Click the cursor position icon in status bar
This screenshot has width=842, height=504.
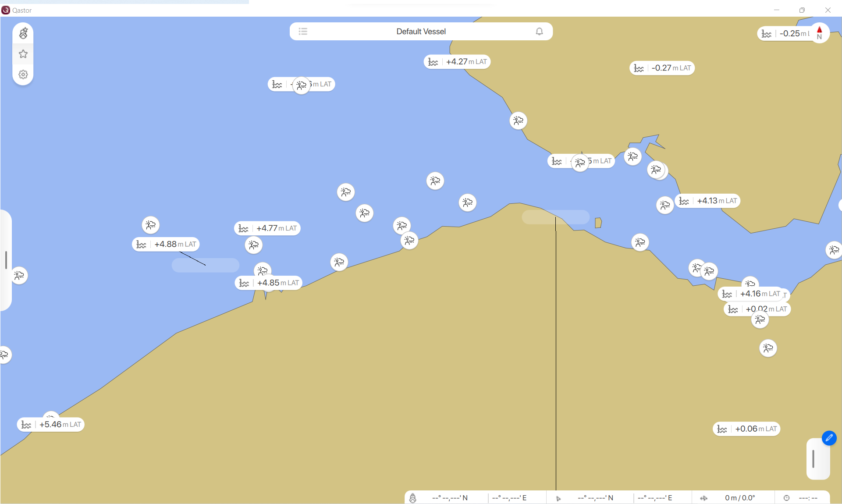[x=558, y=498]
